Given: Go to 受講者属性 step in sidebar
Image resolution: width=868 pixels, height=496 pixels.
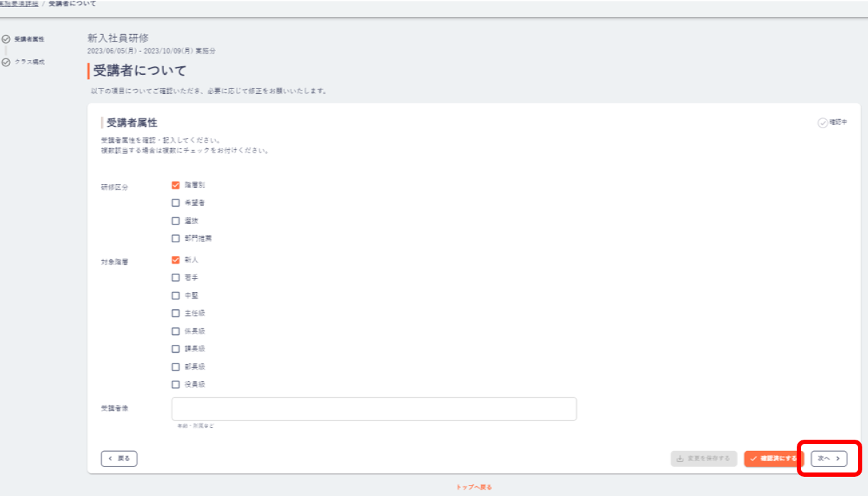Looking at the screenshot, I should (x=29, y=39).
